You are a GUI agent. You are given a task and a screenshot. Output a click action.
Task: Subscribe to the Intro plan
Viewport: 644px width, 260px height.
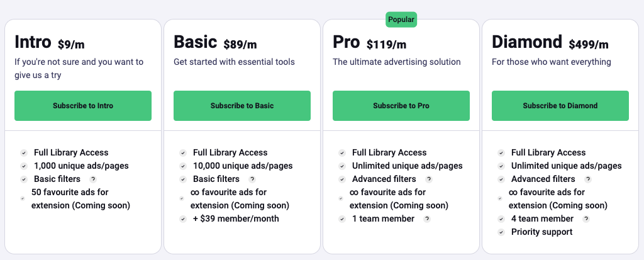pos(83,106)
